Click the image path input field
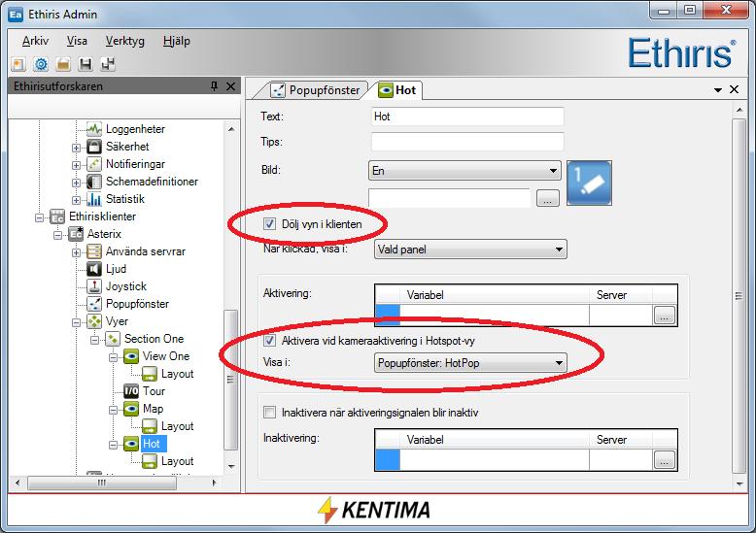The width and height of the screenshot is (756, 533). [449, 198]
